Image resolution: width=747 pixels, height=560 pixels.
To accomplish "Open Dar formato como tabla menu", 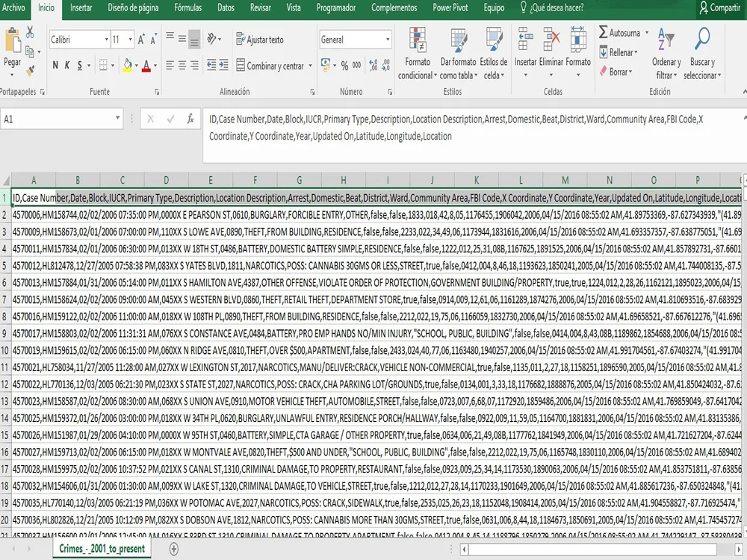I will click(458, 53).
